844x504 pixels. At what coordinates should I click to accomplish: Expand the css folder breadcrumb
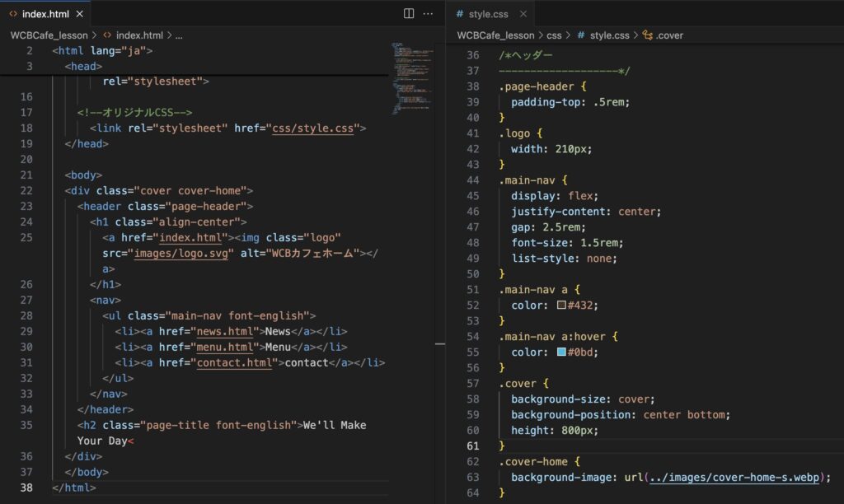pyautogui.click(x=554, y=35)
